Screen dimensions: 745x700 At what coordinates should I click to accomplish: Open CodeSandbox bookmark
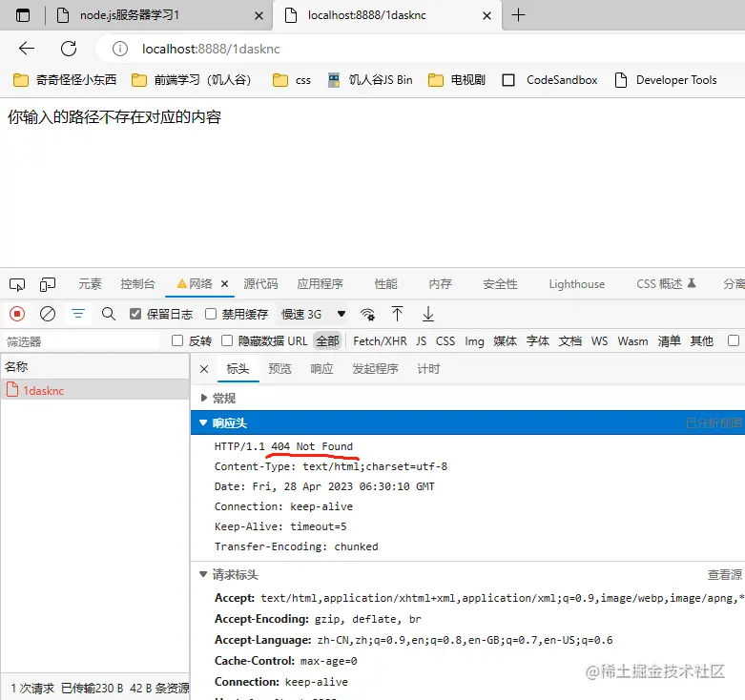point(549,80)
